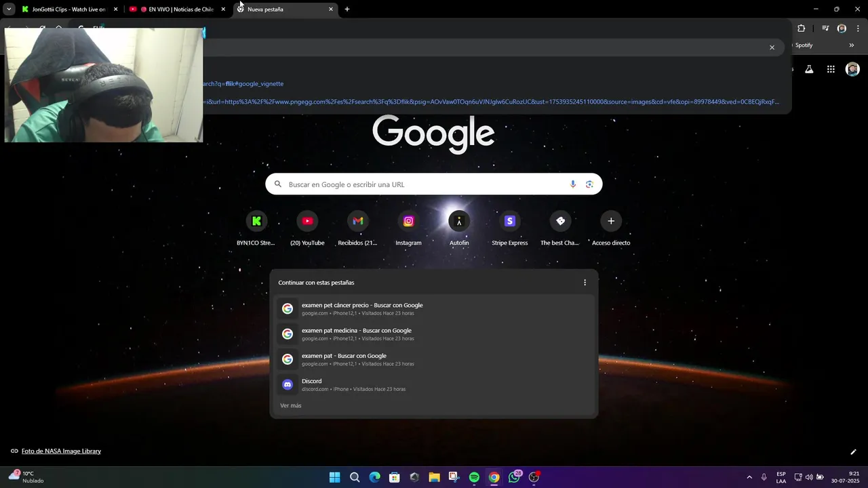The image size is (868, 488).
Task: Open weather widget showing 10°C Nublado
Action: [27, 477]
